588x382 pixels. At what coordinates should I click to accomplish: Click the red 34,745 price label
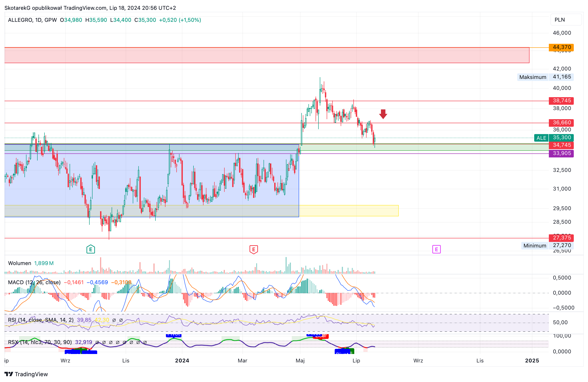click(x=561, y=145)
